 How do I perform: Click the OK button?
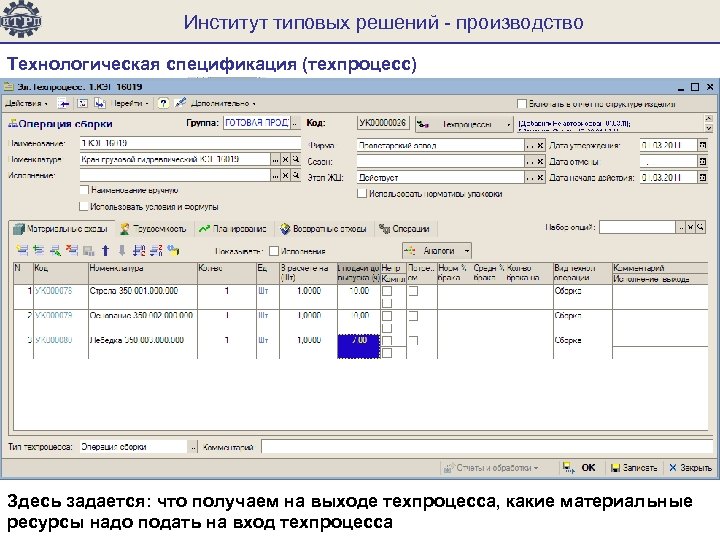click(x=579, y=467)
